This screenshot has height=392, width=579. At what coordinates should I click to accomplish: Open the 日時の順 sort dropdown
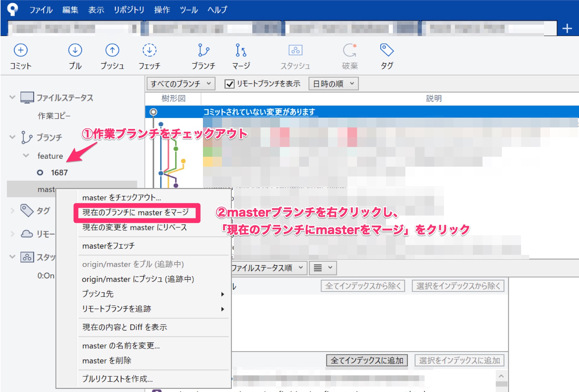[x=334, y=83]
